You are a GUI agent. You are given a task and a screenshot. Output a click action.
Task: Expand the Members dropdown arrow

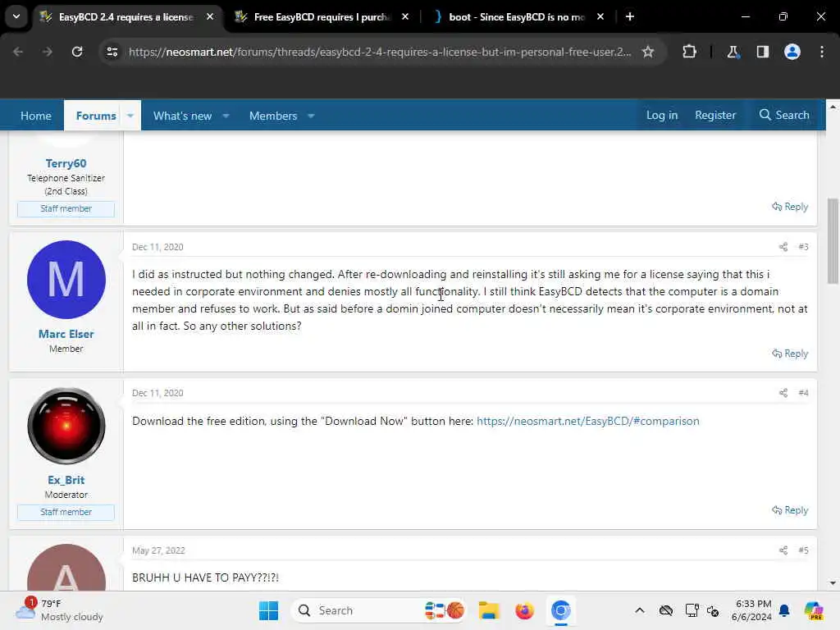click(x=311, y=116)
